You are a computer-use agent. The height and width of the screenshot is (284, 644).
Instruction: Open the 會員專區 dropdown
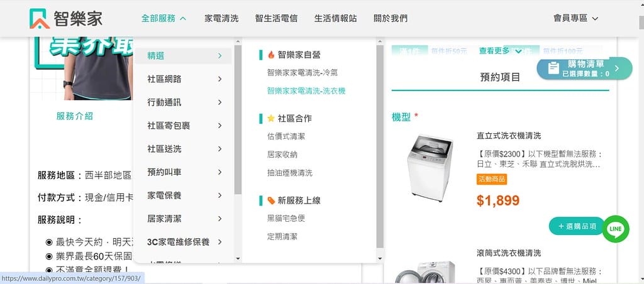click(x=575, y=18)
